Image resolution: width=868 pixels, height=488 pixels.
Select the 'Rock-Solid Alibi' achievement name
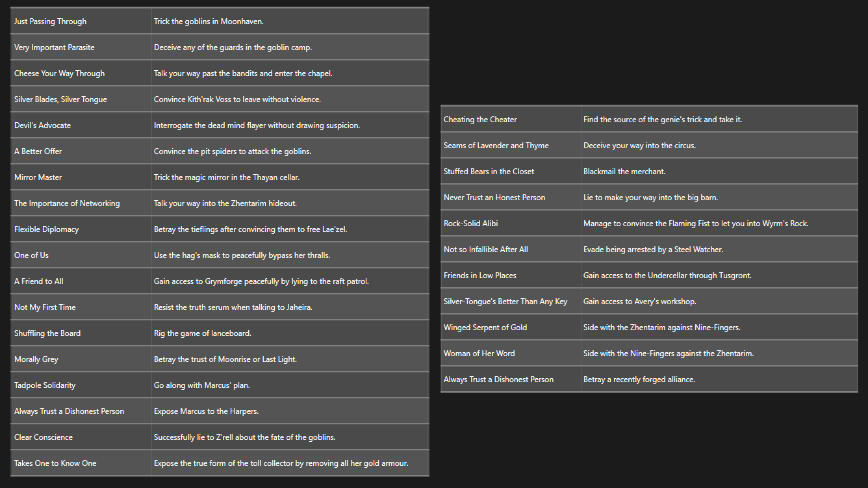click(471, 224)
